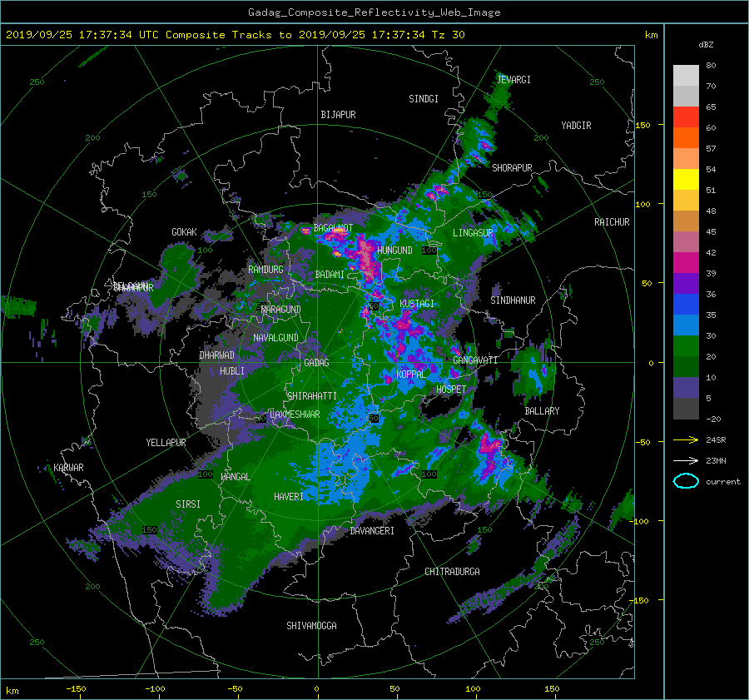Click the yellow 24SR arrow legend icon
Viewport: 749px width, 700px height.
[686, 439]
